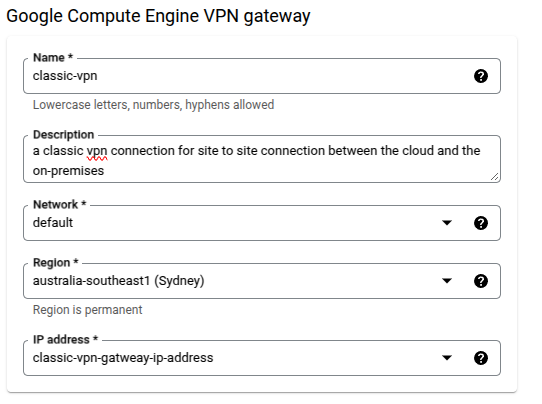Open help for the Network field
Viewport: 542px width, 404px height.
point(480,223)
